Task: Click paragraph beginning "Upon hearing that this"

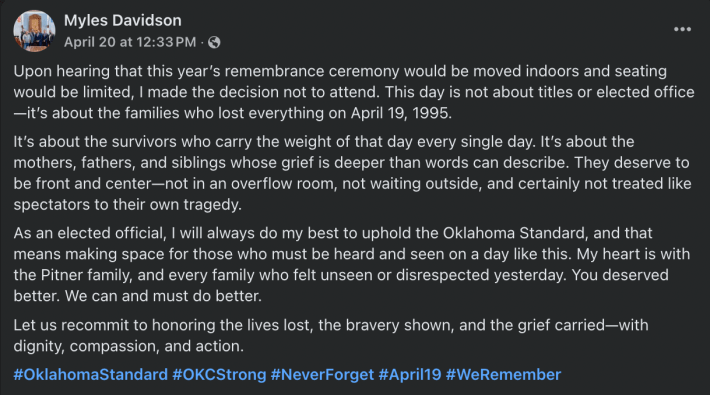Action: point(354,92)
